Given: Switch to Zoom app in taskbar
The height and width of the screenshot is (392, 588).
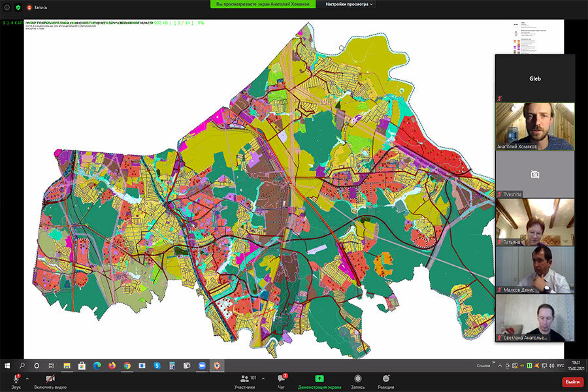Looking at the screenshot, I should click(202, 365).
